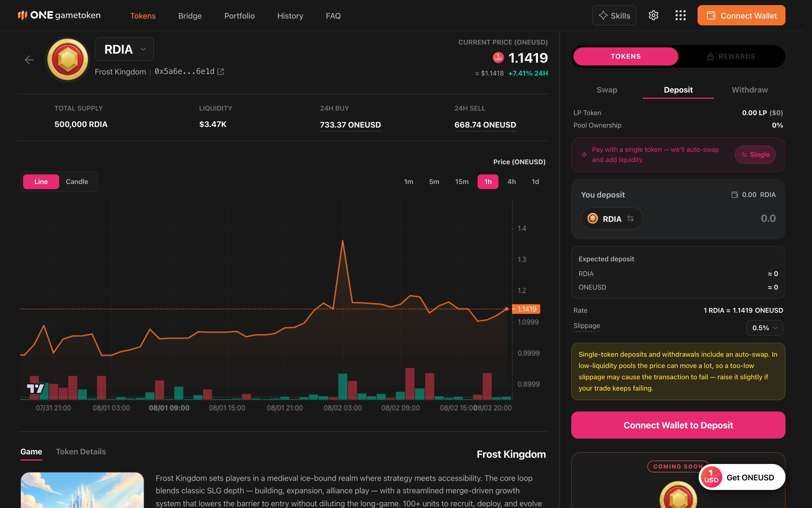812x508 pixels.
Task: Select the 1m chart interval
Action: [408, 182]
